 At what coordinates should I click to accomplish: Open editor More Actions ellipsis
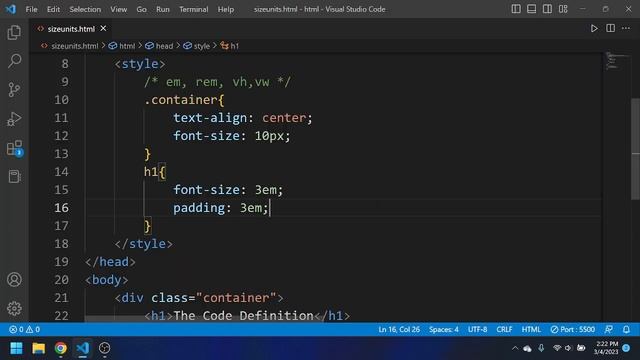pyautogui.click(x=626, y=28)
